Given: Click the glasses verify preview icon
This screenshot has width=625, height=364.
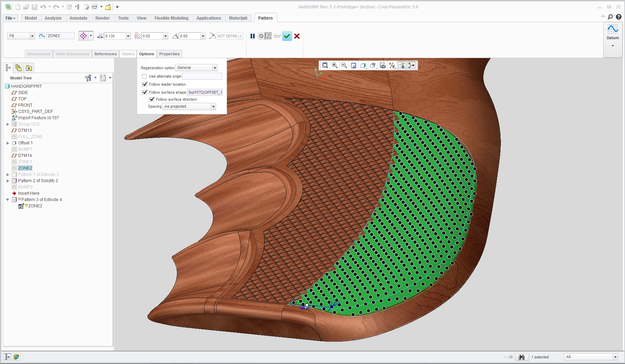Looking at the screenshot, I should [277, 36].
